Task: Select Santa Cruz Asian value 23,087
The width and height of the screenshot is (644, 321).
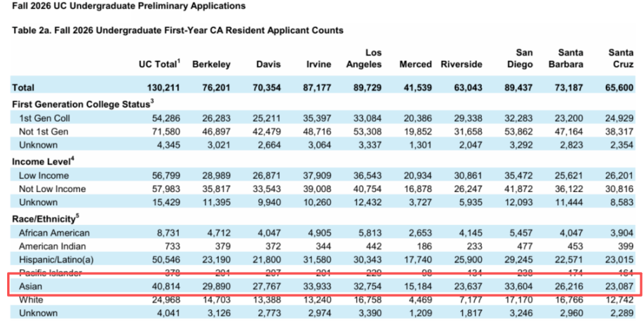Action: click(620, 286)
